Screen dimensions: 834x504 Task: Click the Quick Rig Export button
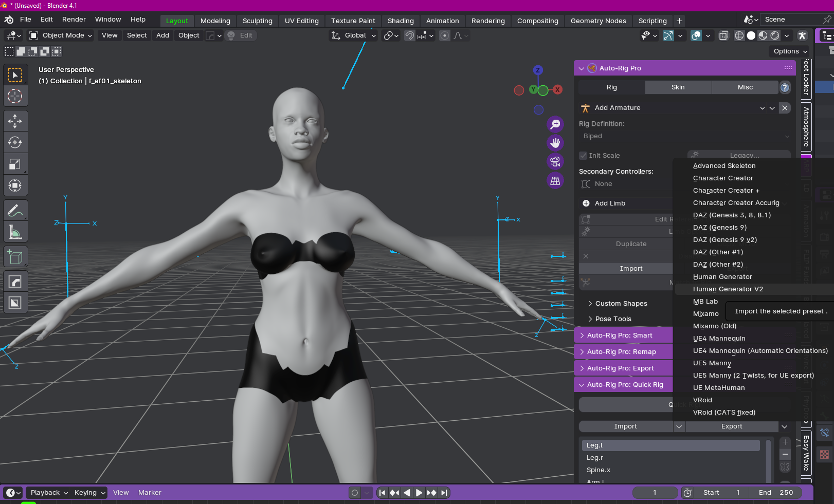click(x=732, y=426)
